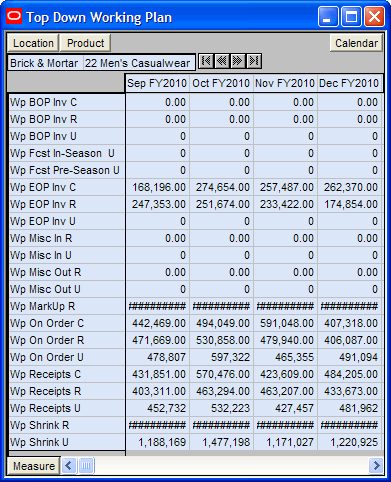The height and width of the screenshot is (482, 391).
Task: Click the cell value 530,858.00
Action: (x=222, y=340)
